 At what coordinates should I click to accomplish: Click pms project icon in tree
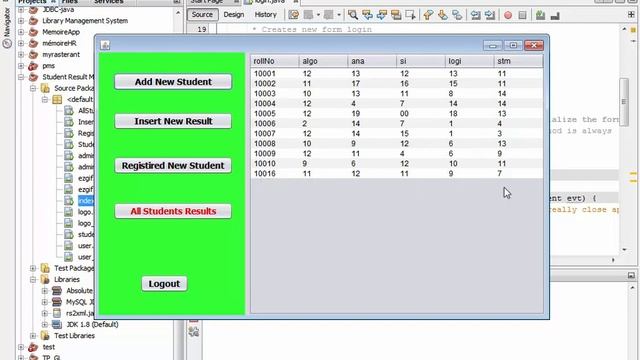tap(33, 66)
